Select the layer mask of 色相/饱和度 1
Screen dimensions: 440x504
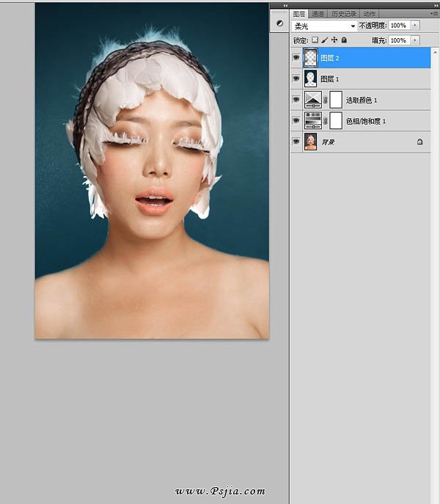point(336,120)
